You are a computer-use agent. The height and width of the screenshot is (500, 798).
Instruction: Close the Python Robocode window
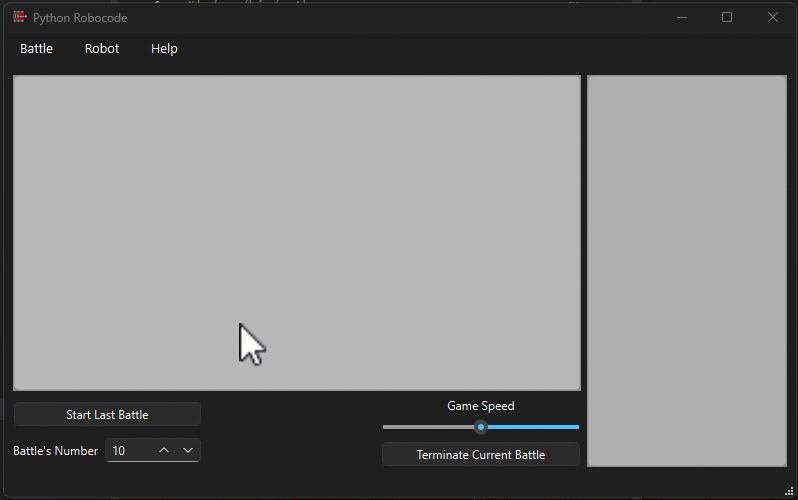[x=773, y=17]
